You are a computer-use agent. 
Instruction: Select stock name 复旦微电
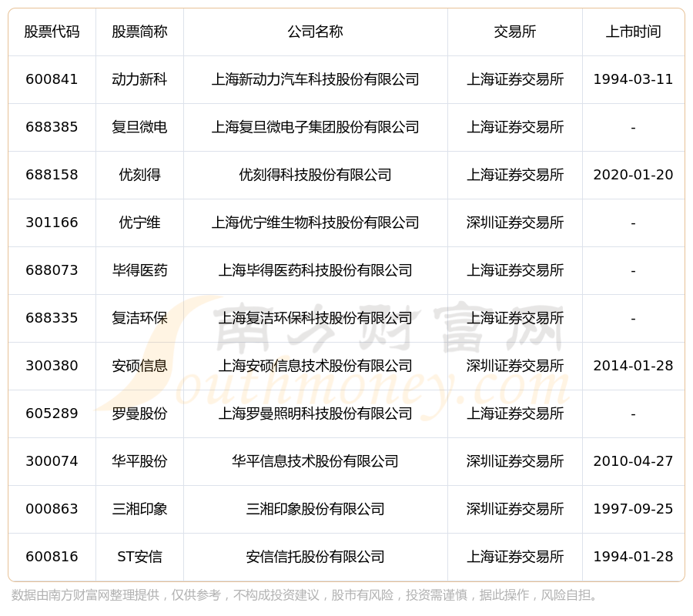coord(139,127)
